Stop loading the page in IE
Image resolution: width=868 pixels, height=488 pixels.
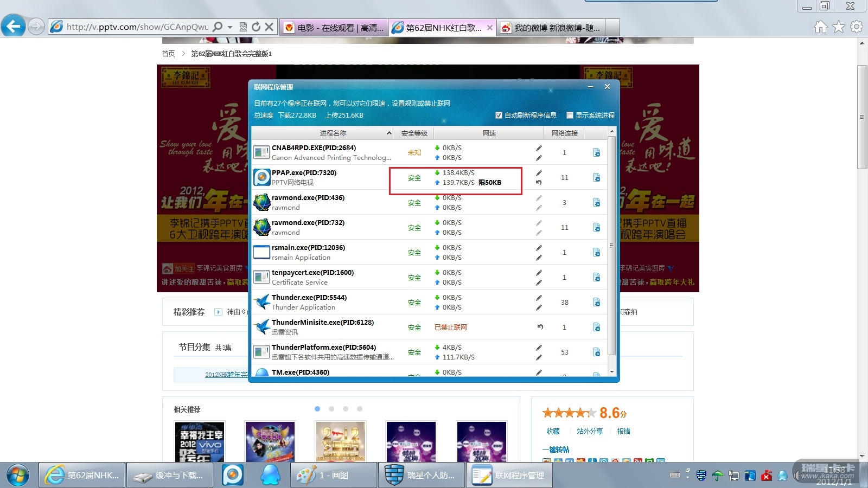269,27
